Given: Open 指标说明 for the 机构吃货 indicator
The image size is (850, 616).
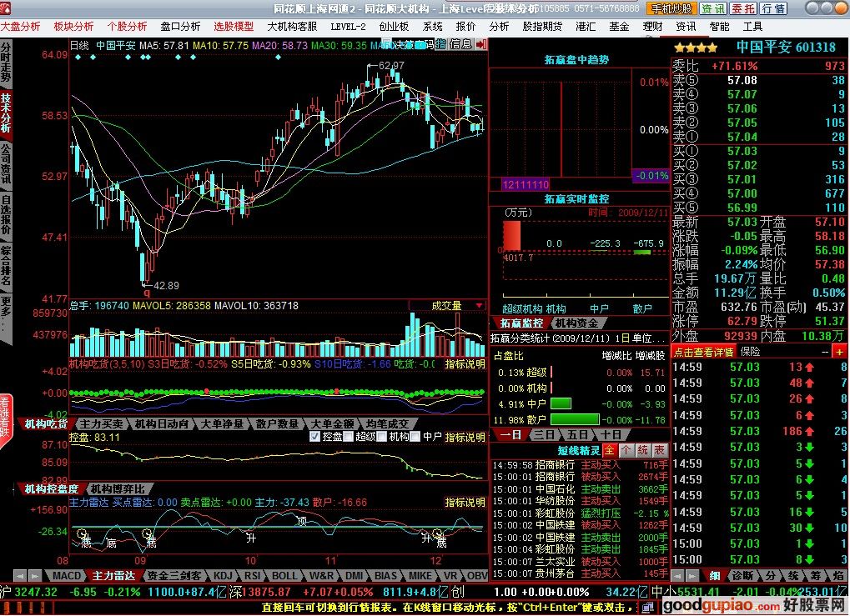Looking at the screenshot, I should coord(465,364).
